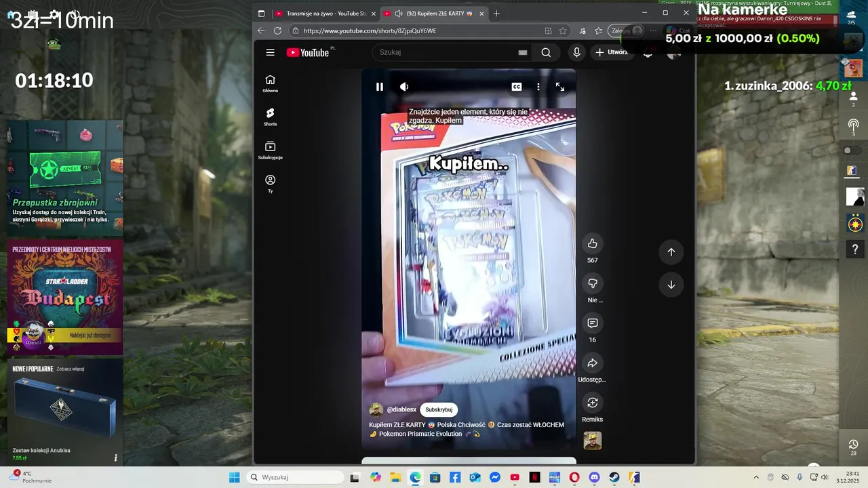Click the Zobacz więcej link
The width and height of the screenshot is (868, 488).
point(70,369)
